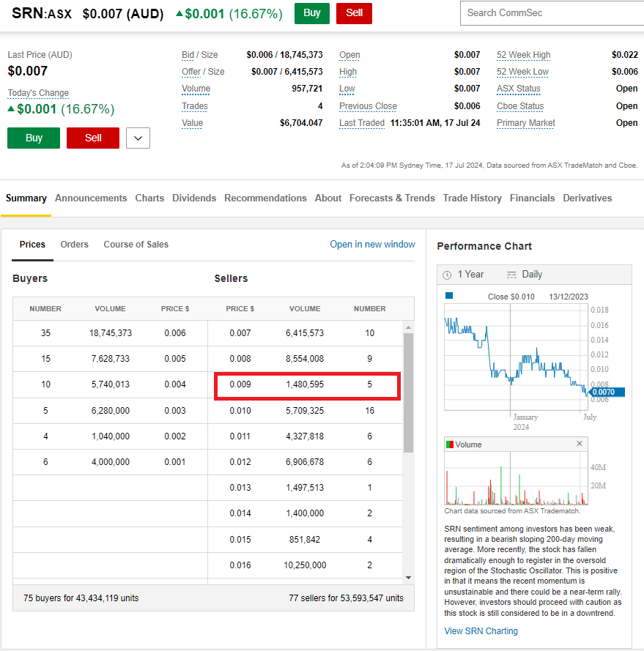644x651 pixels.
Task: Click the seller price 0.009 cell
Action: coord(240,384)
